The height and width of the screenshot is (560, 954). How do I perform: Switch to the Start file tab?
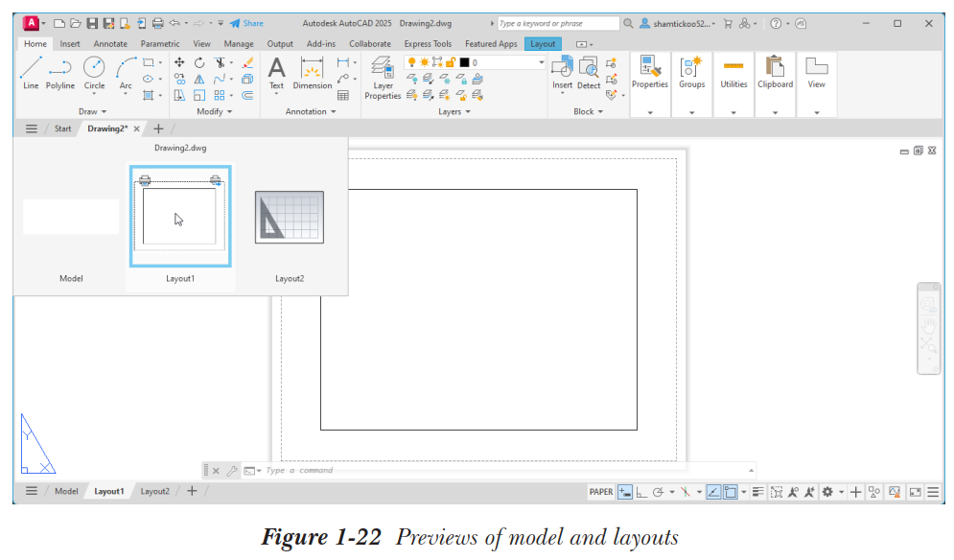pos(62,128)
